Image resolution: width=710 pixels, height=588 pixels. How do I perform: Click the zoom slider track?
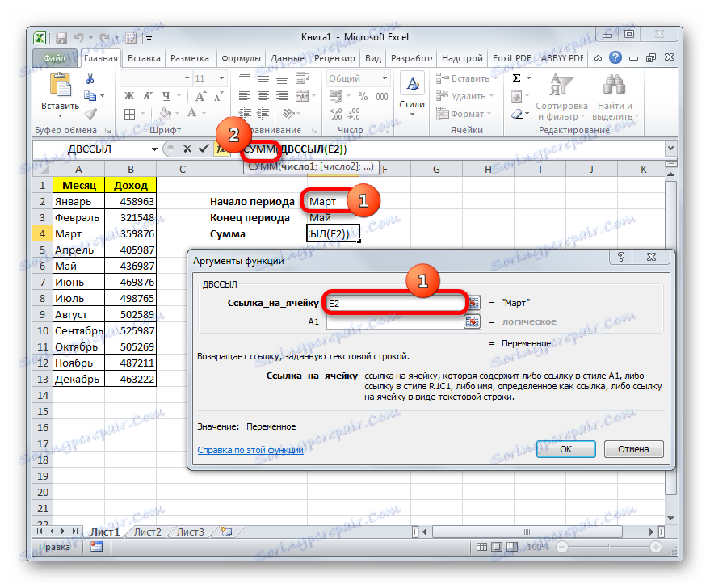point(609,547)
